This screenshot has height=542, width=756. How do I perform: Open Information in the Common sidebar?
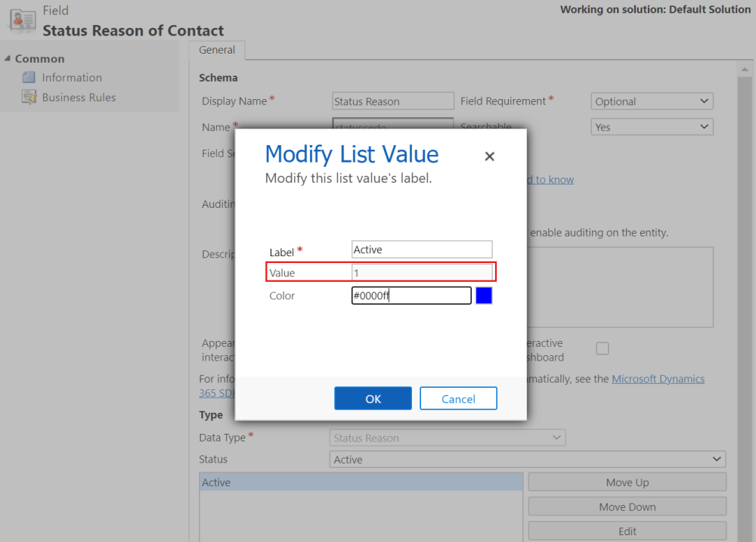(x=70, y=77)
